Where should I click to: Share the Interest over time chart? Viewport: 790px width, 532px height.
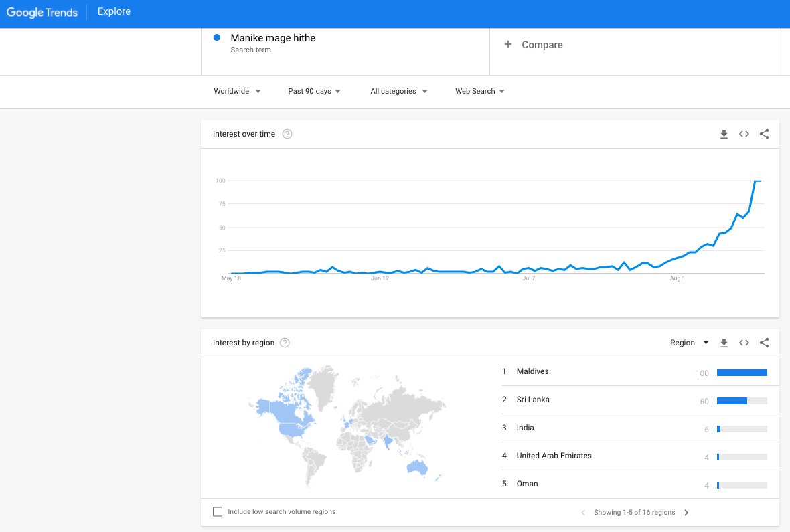pyautogui.click(x=765, y=134)
